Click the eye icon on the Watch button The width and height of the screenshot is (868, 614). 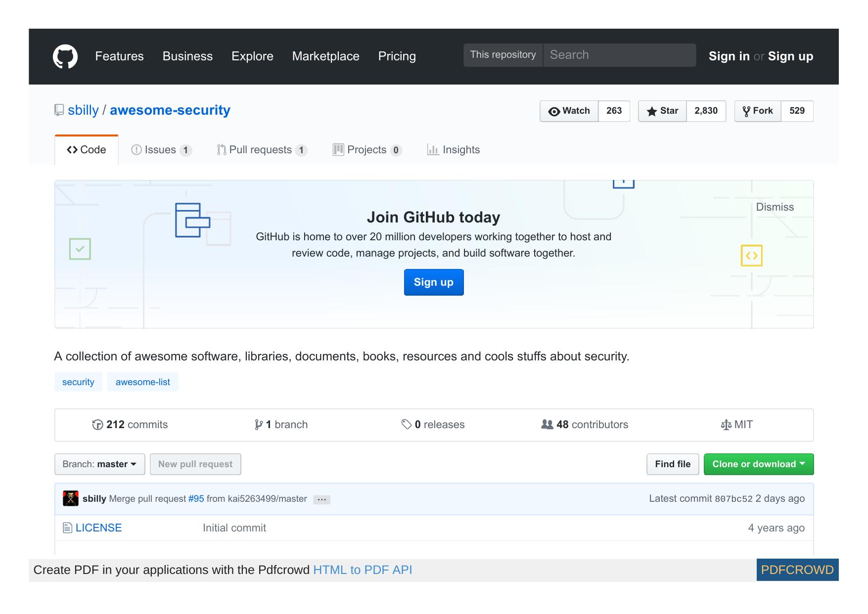[x=555, y=111]
